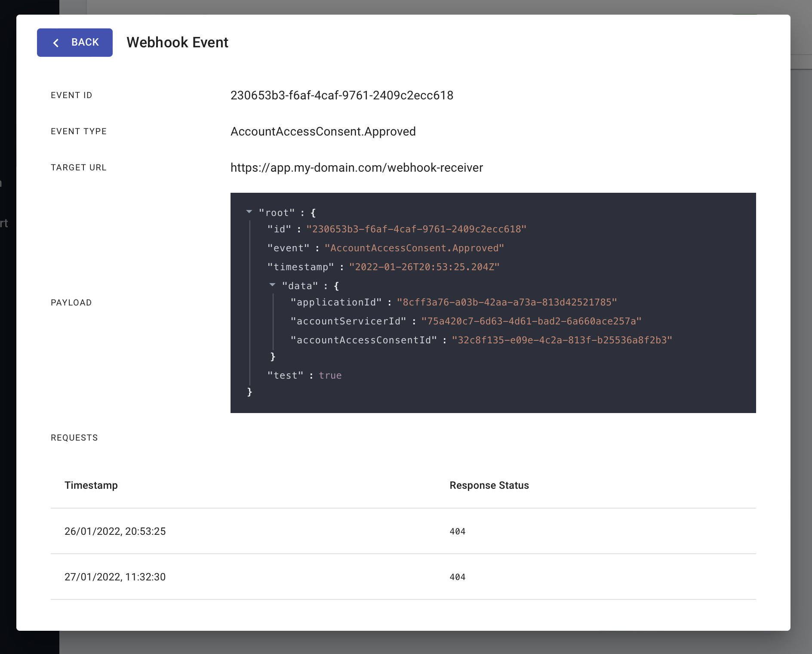Click the "test" true value in payload
This screenshot has height=654, width=812.
pyautogui.click(x=330, y=376)
